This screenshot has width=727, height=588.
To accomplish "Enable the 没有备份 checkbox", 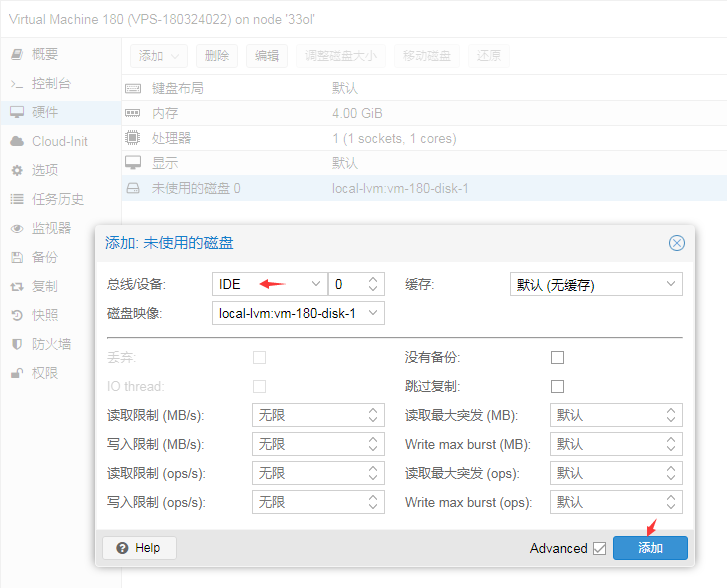I will (558, 357).
